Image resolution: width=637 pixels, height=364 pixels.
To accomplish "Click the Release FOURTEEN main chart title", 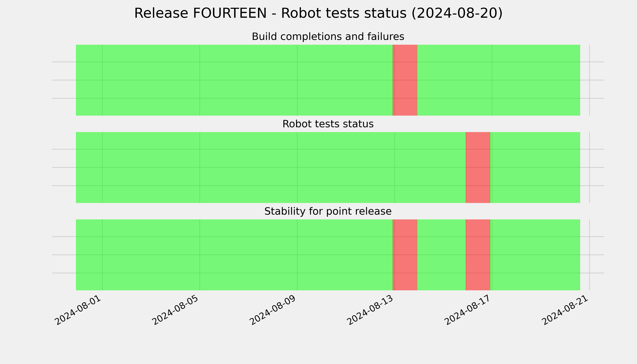I will pyautogui.click(x=318, y=13).
